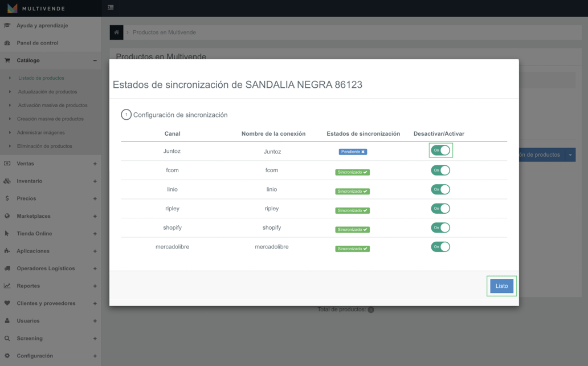Screen dimensions: 588x366
Task: Click the Estados de sincronización column header
Action: coord(364,133)
